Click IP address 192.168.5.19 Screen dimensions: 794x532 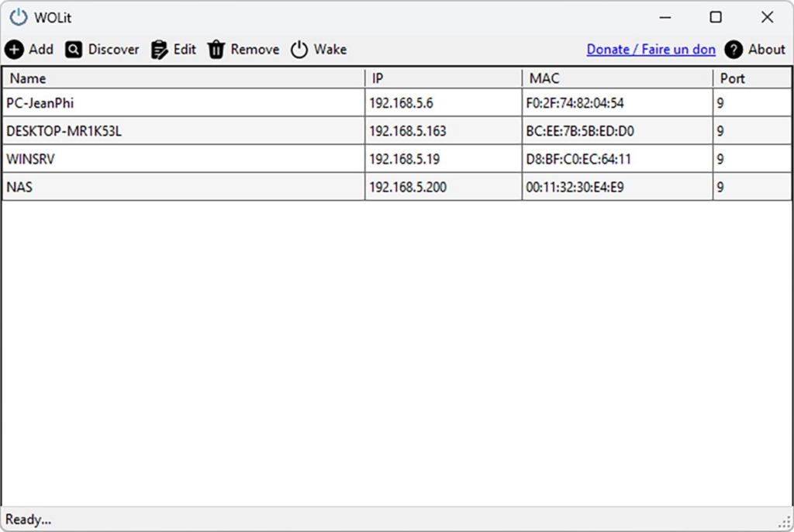click(405, 159)
